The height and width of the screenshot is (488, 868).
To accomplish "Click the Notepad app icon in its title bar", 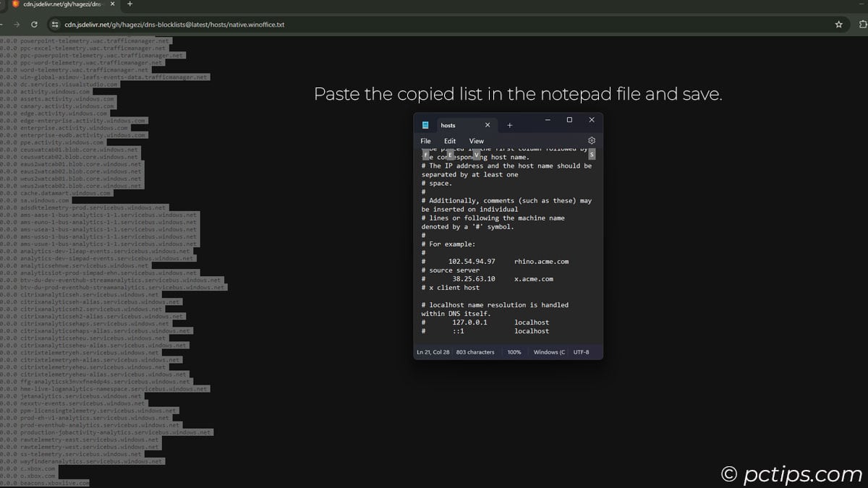I will point(425,125).
